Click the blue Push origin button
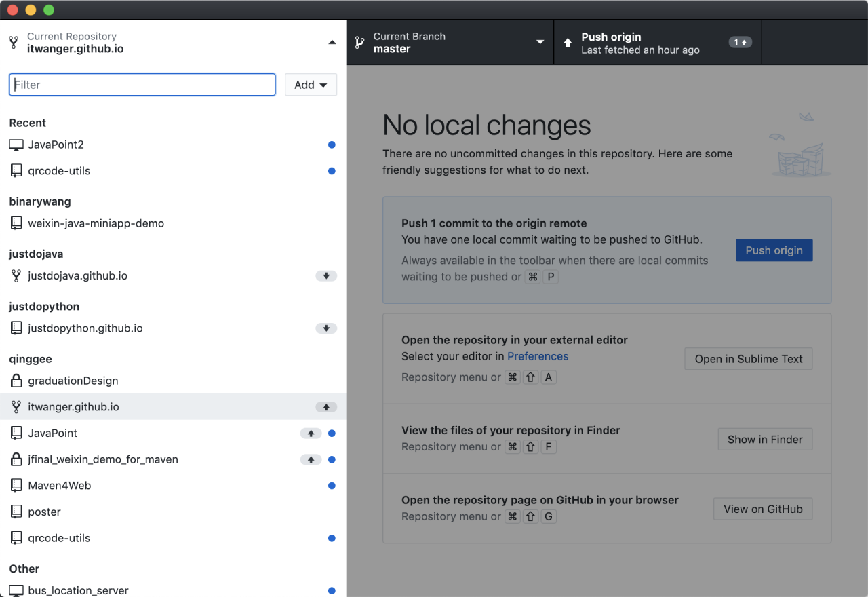The height and width of the screenshot is (597, 868). tap(774, 250)
